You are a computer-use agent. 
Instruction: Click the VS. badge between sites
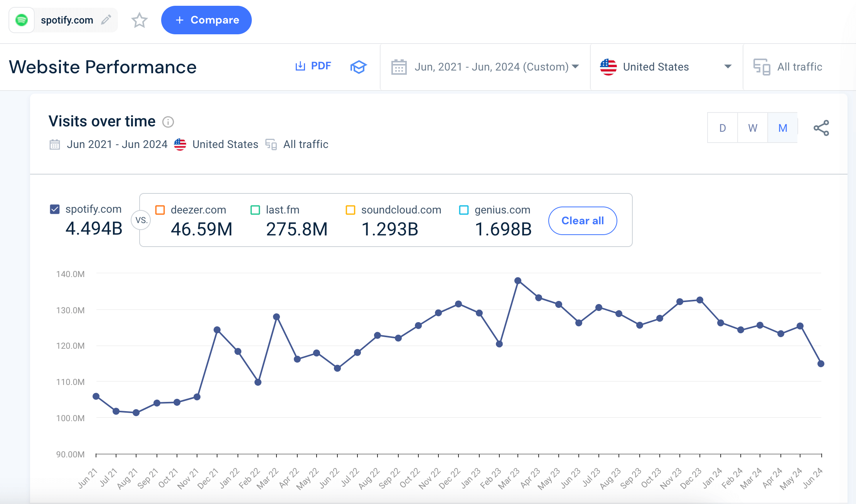point(141,220)
